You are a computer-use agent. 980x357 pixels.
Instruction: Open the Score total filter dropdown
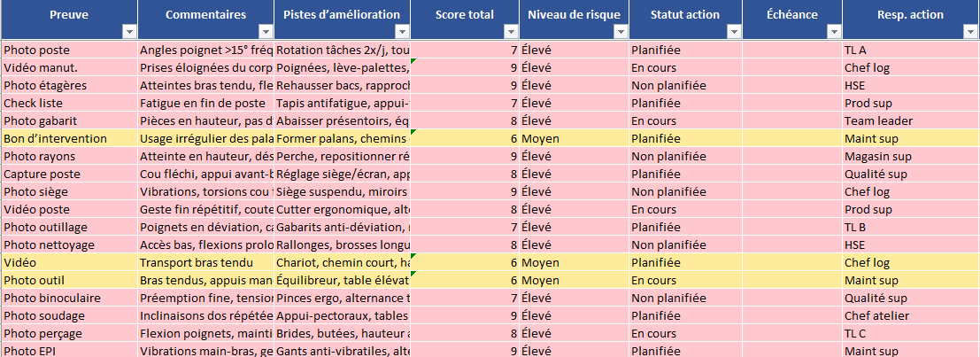511,32
